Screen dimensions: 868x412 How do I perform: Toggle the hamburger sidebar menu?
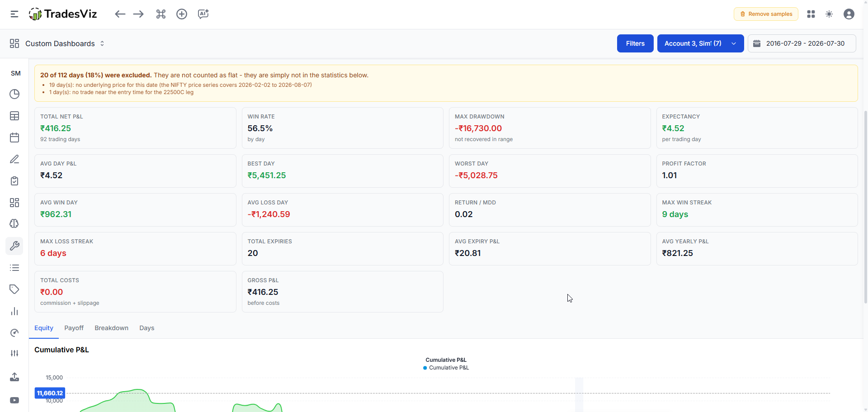pyautogui.click(x=14, y=14)
